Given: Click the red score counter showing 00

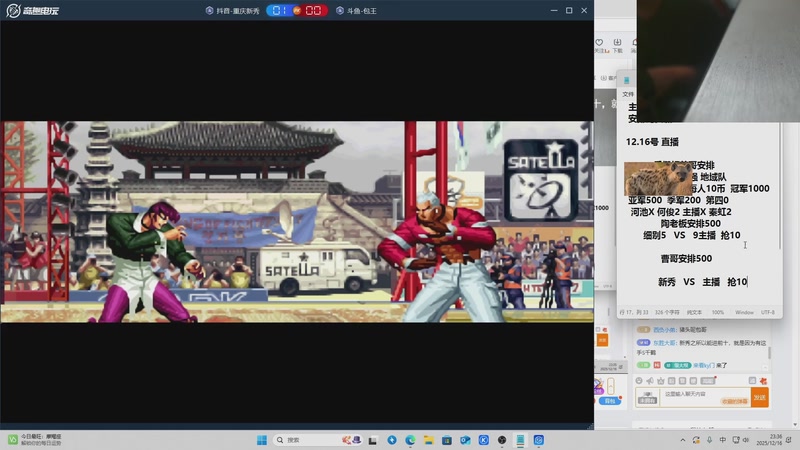Looking at the screenshot, I should 313,10.
